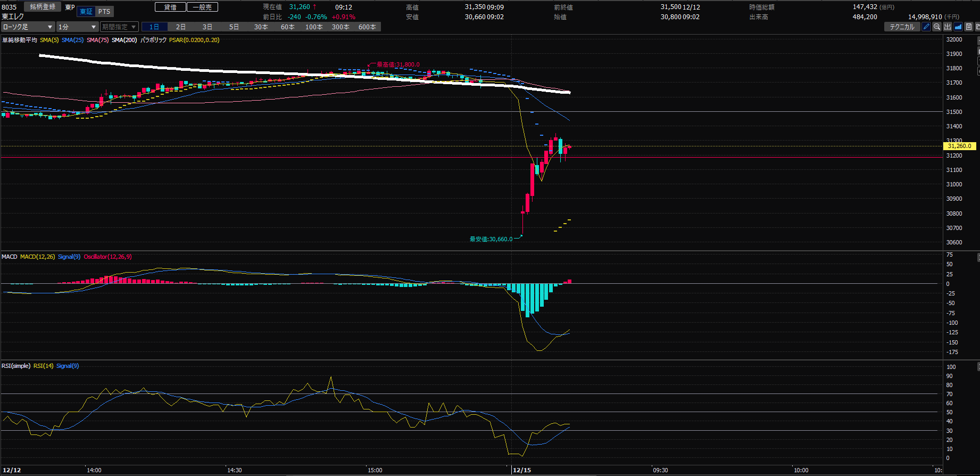The height and width of the screenshot is (476, 980).
Task: Activate the pencil drawing tool icon
Action: click(926, 27)
